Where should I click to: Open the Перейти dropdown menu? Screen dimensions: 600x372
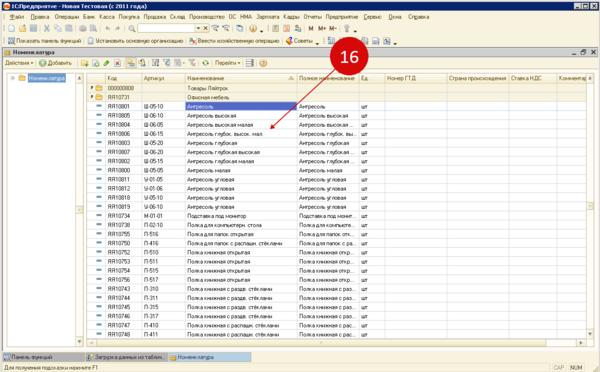[228, 63]
